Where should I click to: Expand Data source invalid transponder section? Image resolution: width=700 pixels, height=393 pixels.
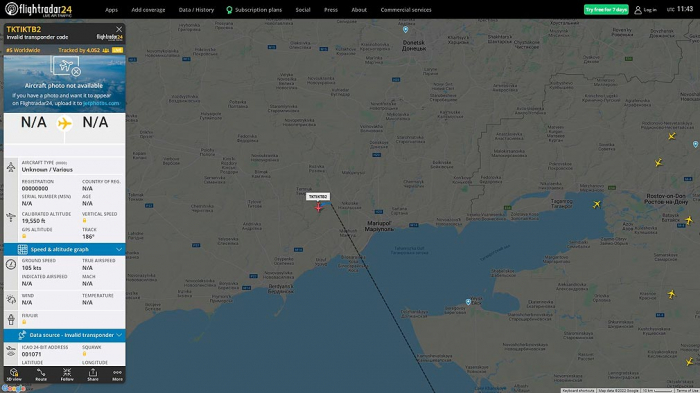[64, 335]
